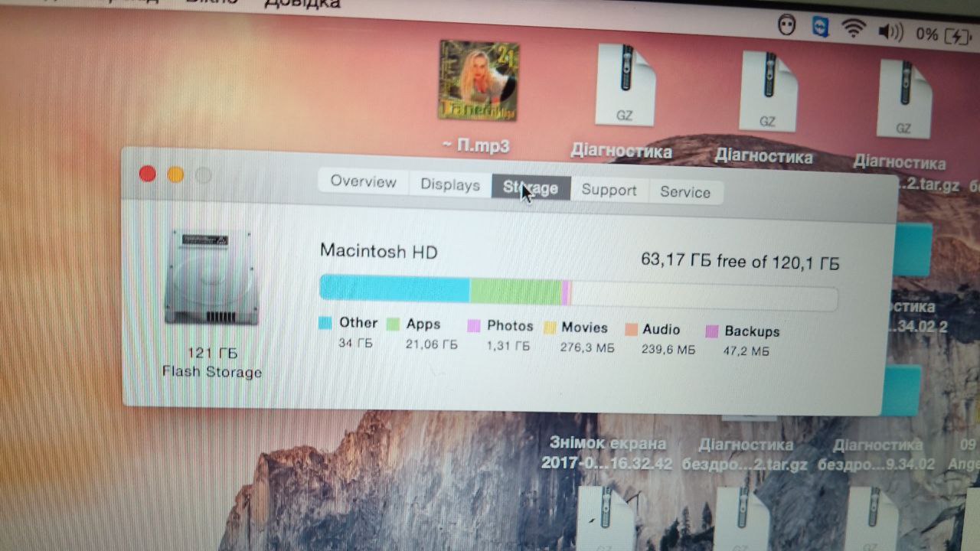Image resolution: width=980 pixels, height=551 pixels.
Task: Select the Знімок екрана desktop file
Action: coord(607,453)
